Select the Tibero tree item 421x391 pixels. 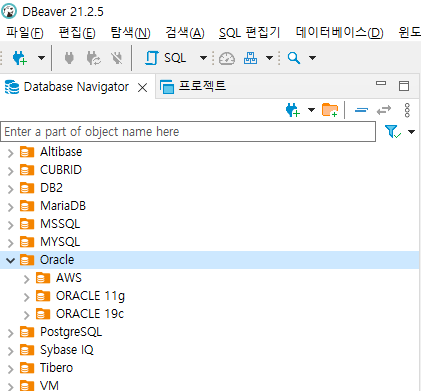(x=56, y=368)
